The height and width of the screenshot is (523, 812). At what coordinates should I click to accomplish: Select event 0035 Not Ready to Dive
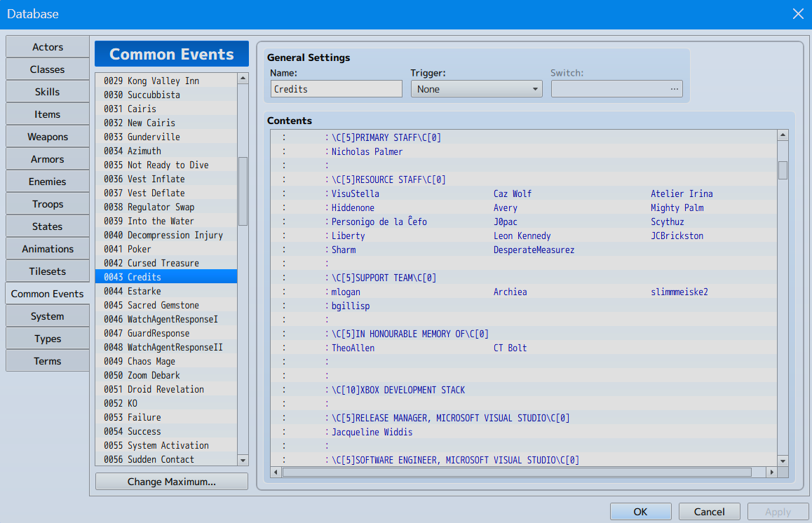pos(166,165)
